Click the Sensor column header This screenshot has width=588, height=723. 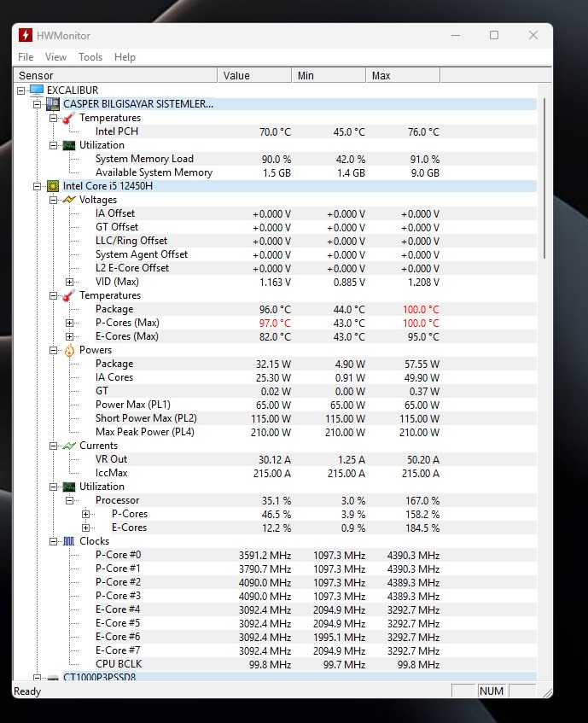click(x=116, y=75)
